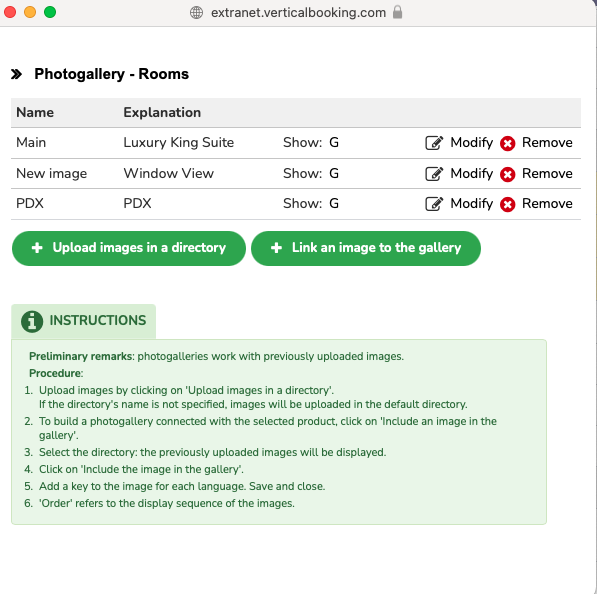Click red X remove icon for PDX row

(508, 204)
